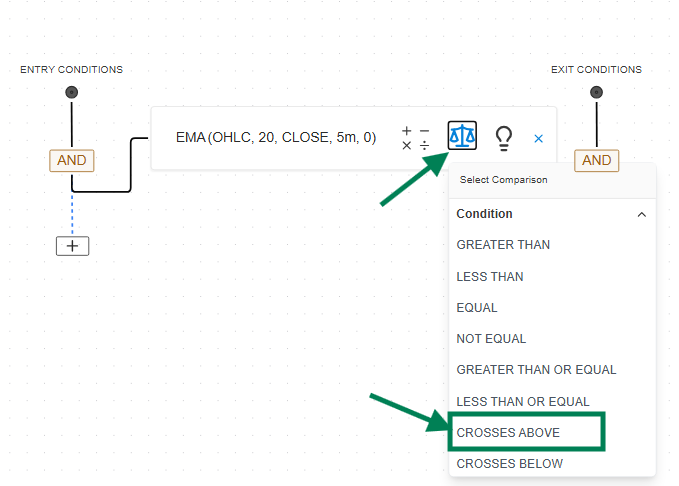This screenshot has height=486, width=679.
Task: Click the Entry Conditions node dot
Action: [x=71, y=92]
